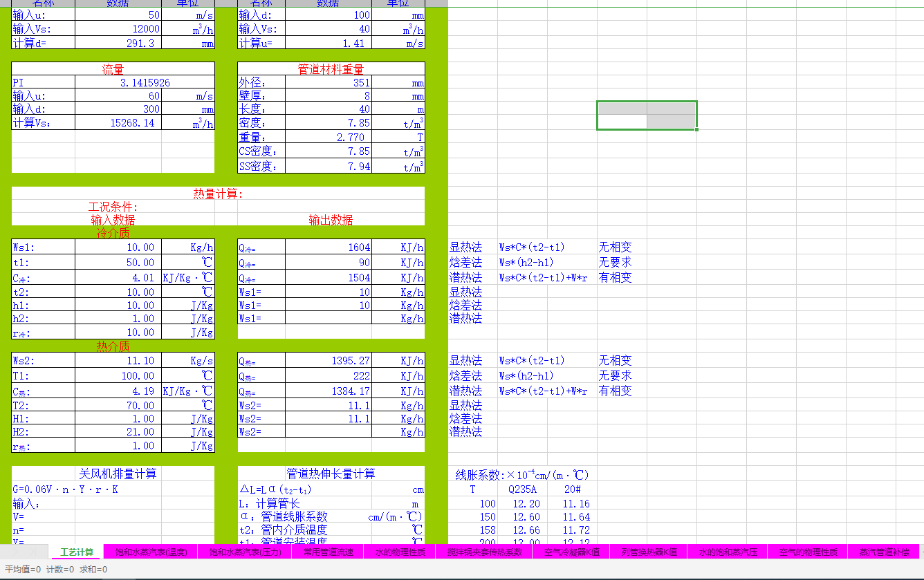Click the 管道热伸长量计算 table header

coord(331,474)
